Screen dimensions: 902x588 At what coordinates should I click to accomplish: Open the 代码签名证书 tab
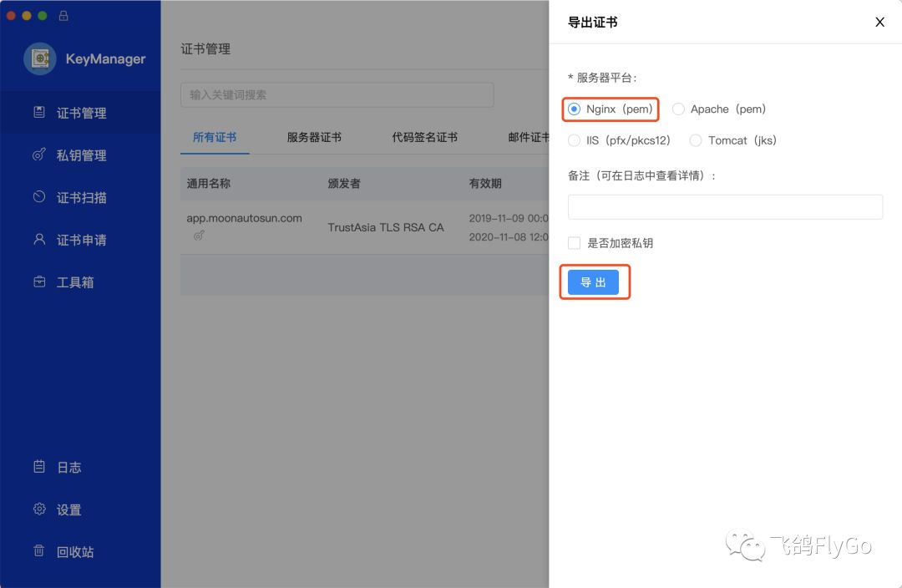[424, 138]
